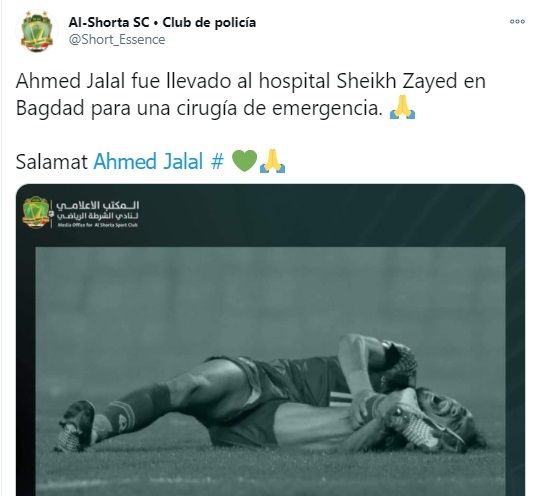Click praying hands emoji beside green heart
The image size is (540, 496).
[272, 161]
